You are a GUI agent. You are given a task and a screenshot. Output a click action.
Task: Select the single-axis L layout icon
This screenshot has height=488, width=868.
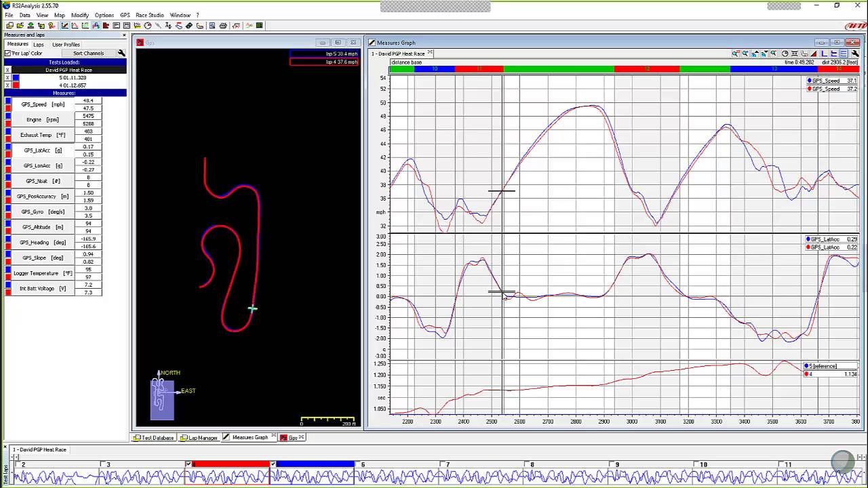click(824, 54)
